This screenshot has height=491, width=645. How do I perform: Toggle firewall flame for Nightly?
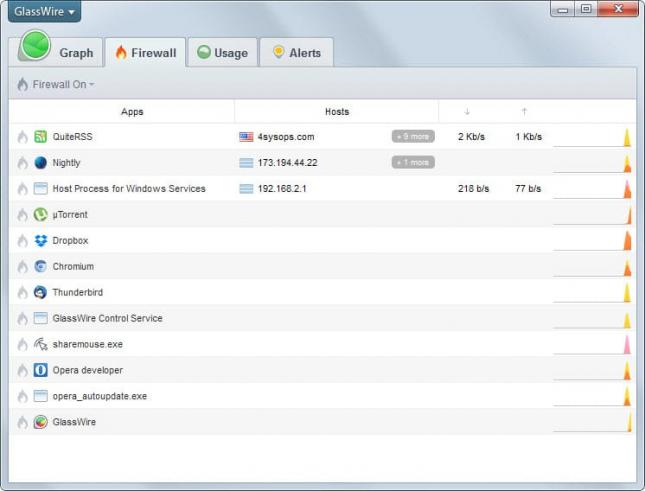point(23,163)
